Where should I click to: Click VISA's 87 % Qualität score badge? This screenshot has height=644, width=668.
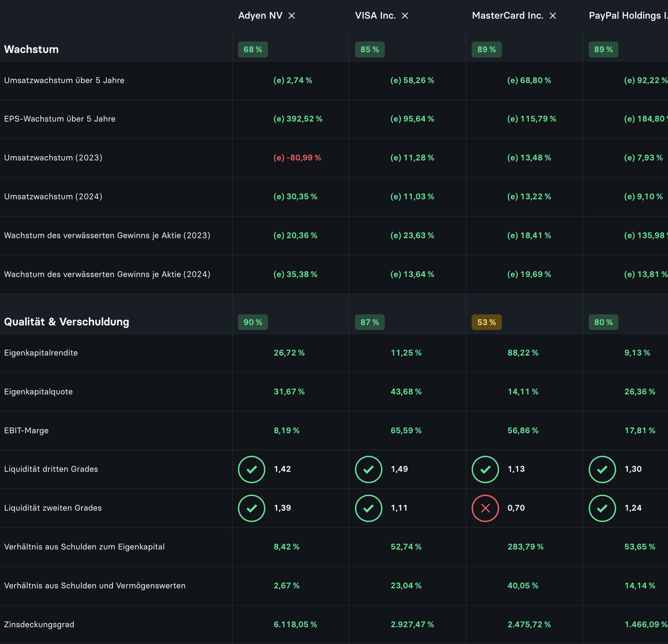[x=370, y=322]
